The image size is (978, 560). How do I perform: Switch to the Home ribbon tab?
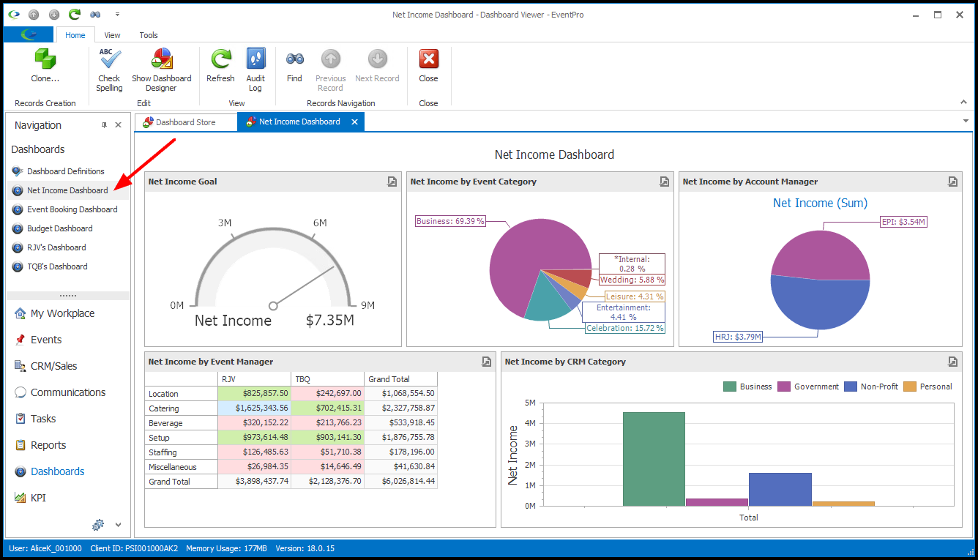pos(75,34)
